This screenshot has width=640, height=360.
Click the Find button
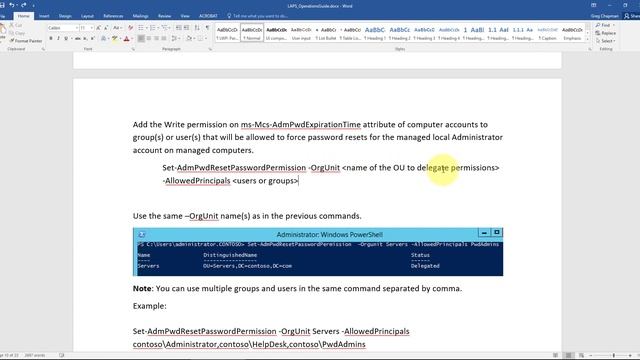(602, 25)
